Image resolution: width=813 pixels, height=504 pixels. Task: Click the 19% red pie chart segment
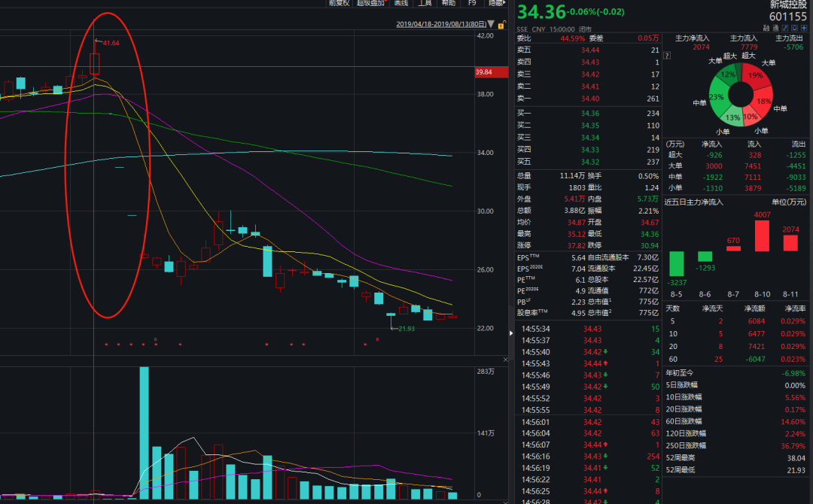tap(756, 77)
